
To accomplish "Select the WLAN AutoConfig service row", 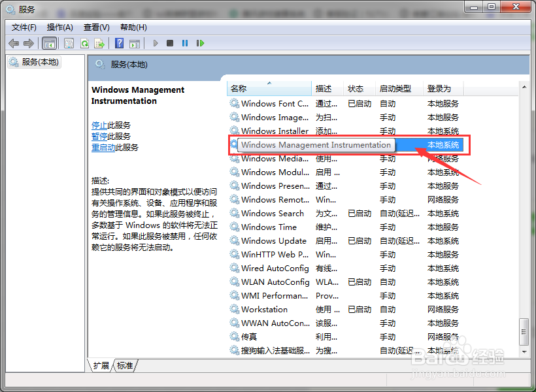I will point(344,282).
